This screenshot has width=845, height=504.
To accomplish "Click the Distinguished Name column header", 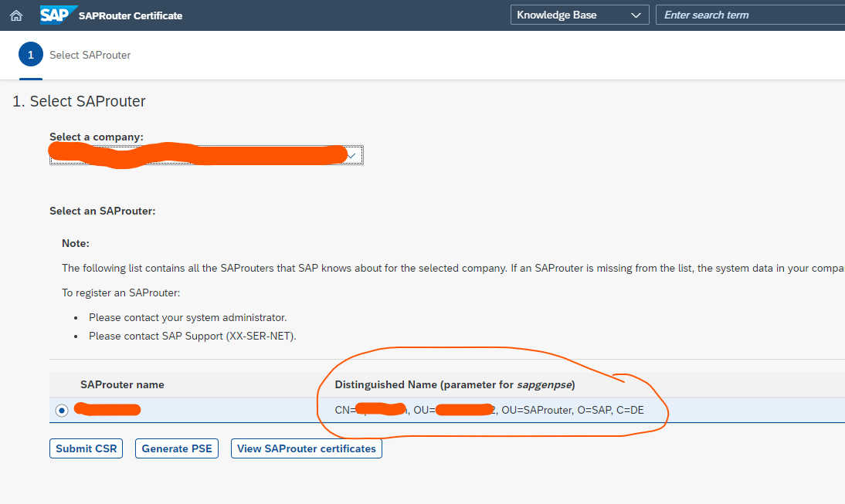I will pos(455,384).
